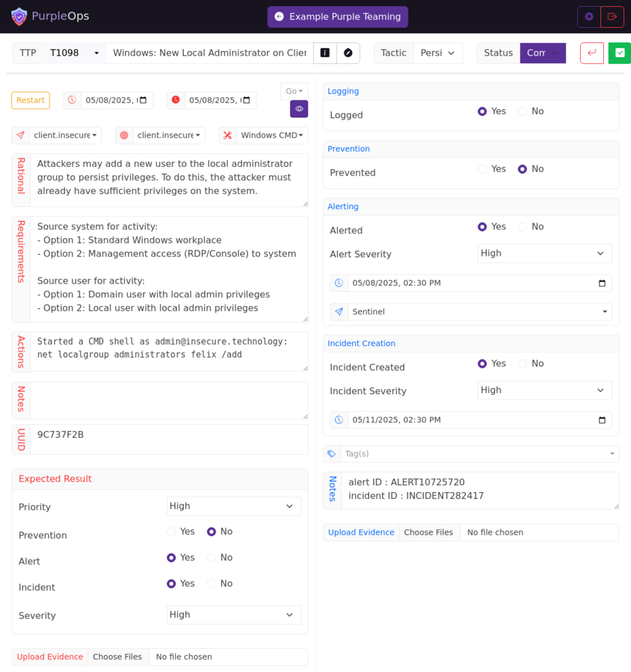Expand the Expected Result Priority dropdown

tap(233, 506)
